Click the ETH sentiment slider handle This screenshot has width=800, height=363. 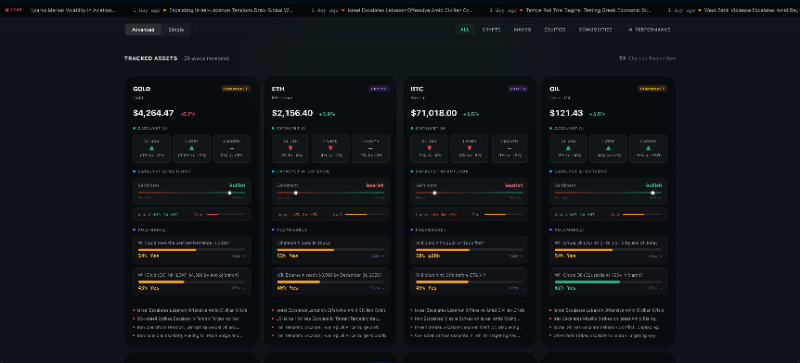(x=295, y=192)
